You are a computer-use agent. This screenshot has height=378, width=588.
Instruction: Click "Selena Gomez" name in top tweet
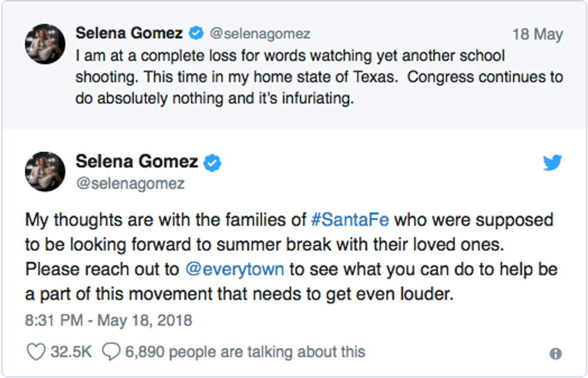pyautogui.click(x=129, y=34)
